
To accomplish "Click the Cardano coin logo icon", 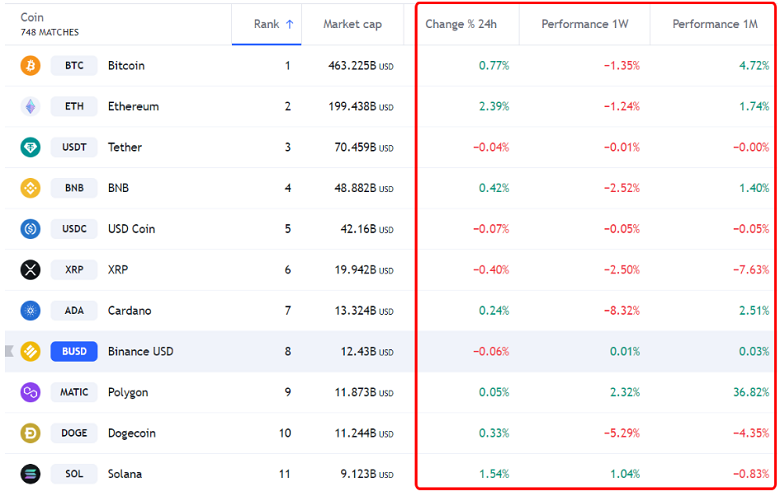I will [30, 311].
